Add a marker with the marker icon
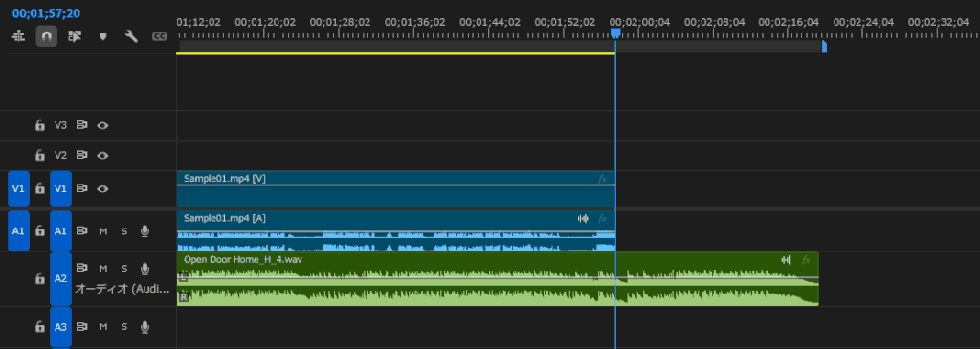Image resolution: width=980 pixels, height=349 pixels. [103, 36]
